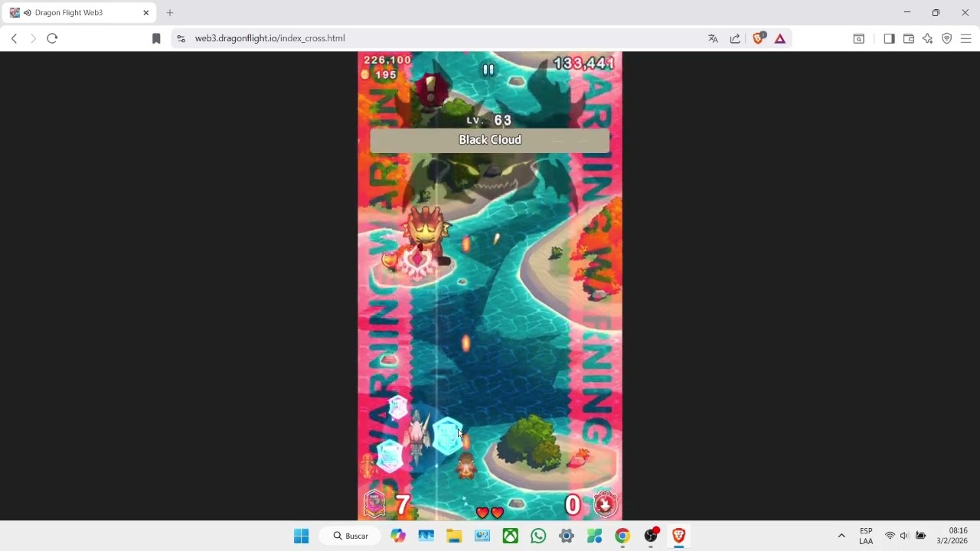The width and height of the screenshot is (980, 551).
Task: Open OBS Studio from the taskbar
Action: 651,536
